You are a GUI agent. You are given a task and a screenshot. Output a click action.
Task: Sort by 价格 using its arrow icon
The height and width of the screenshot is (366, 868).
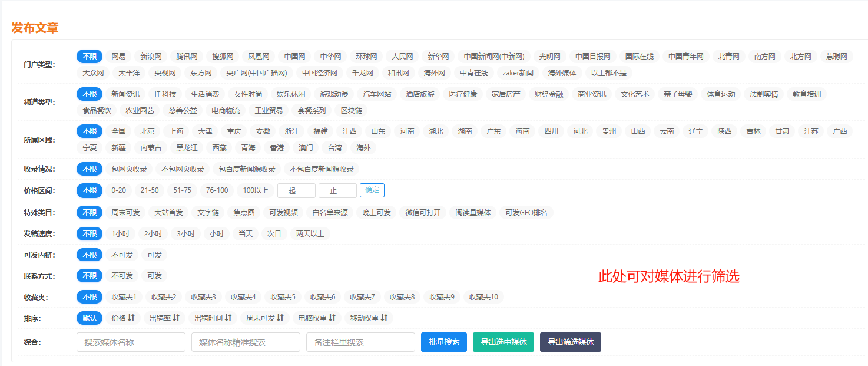tap(131, 318)
